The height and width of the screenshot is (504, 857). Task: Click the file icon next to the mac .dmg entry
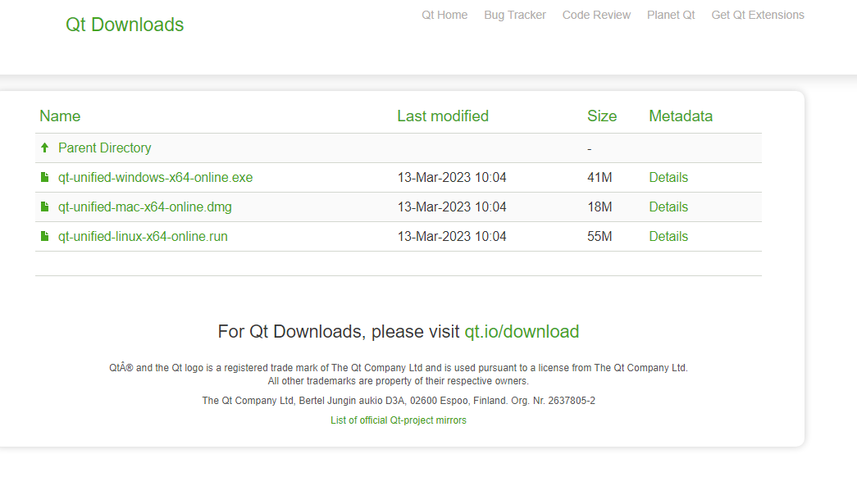coord(45,207)
